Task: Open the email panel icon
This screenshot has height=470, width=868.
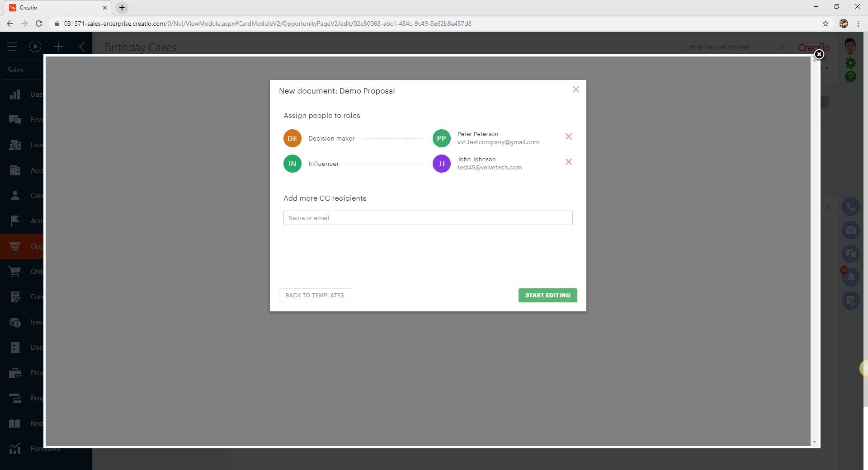Action: (x=850, y=230)
